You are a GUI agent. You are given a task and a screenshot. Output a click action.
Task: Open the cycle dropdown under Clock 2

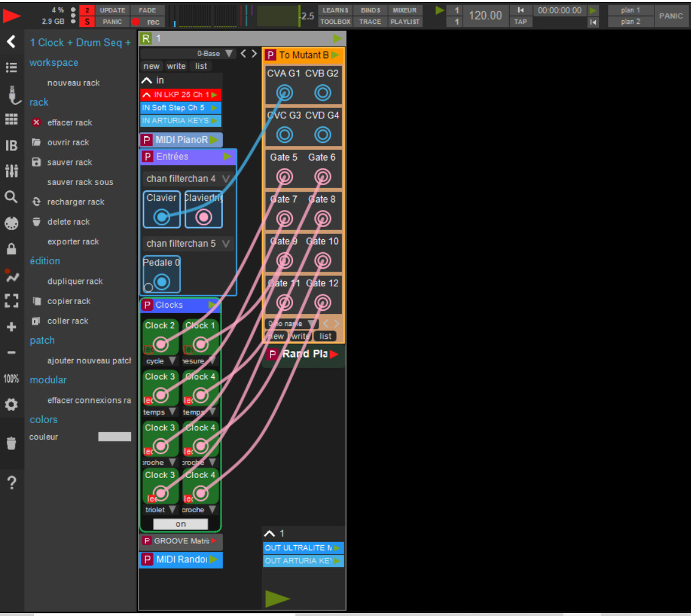point(160,361)
